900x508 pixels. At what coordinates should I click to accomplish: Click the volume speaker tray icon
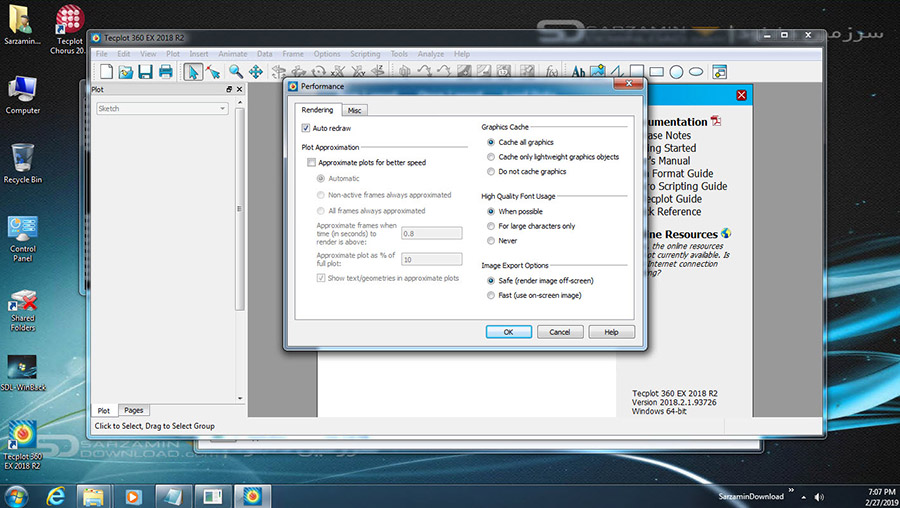(819, 497)
